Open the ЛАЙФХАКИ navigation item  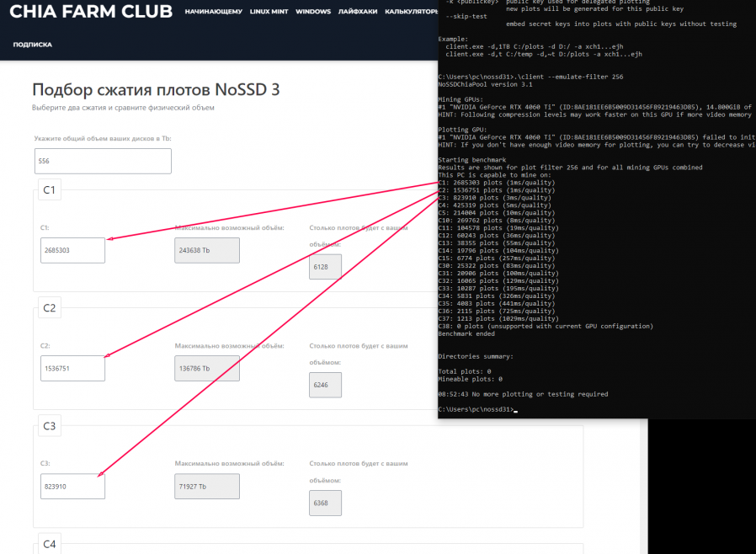[x=358, y=13]
